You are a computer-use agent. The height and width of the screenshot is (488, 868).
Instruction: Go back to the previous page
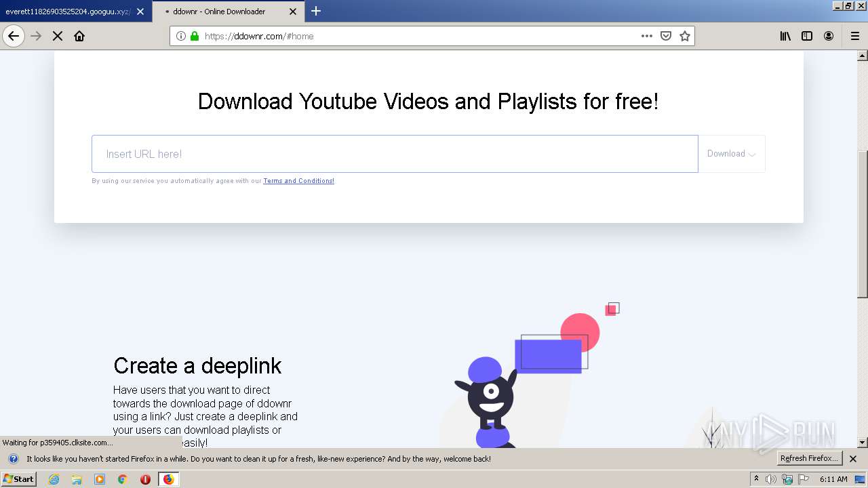point(14,36)
